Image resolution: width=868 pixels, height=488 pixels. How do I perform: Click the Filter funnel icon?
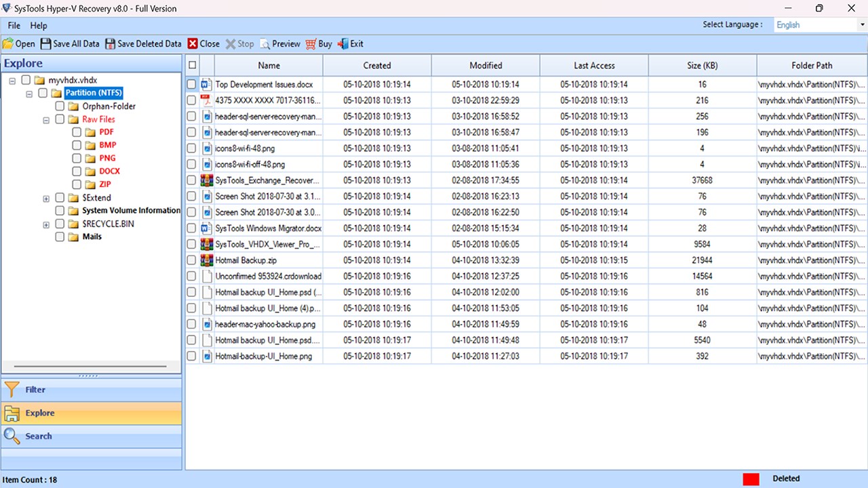click(x=12, y=390)
